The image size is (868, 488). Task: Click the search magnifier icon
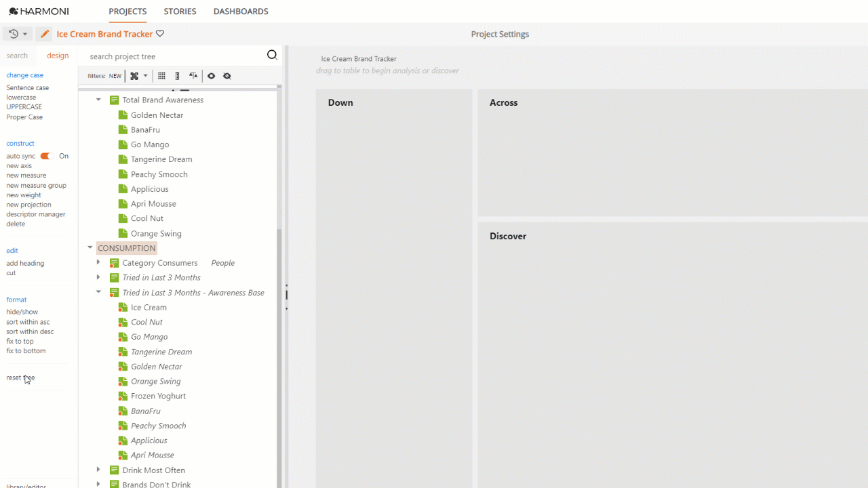pyautogui.click(x=272, y=56)
